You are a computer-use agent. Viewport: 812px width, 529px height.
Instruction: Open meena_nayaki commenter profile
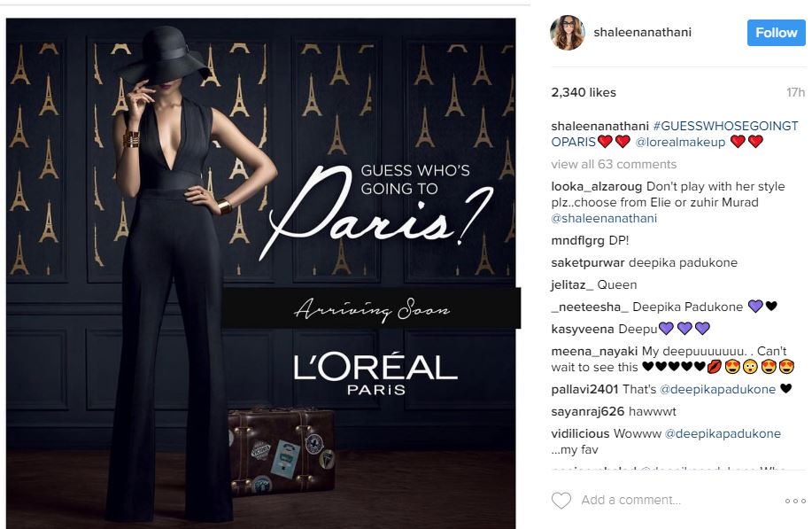click(594, 351)
